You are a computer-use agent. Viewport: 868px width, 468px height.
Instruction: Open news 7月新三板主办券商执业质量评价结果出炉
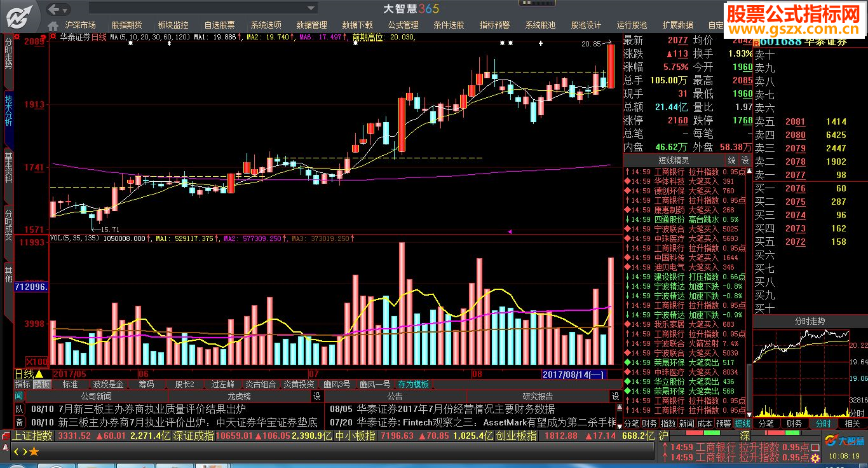[151, 409]
